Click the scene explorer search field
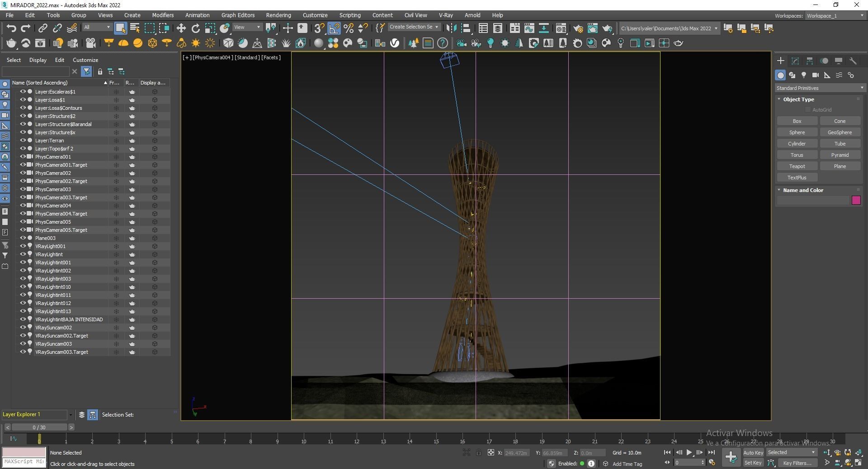The width and height of the screenshot is (868, 469). [x=36, y=71]
